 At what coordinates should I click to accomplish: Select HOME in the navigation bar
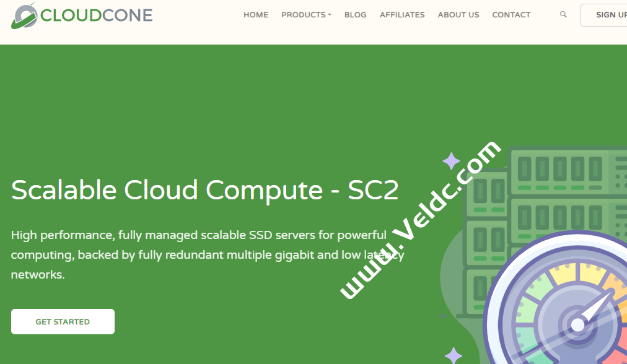pyautogui.click(x=255, y=14)
